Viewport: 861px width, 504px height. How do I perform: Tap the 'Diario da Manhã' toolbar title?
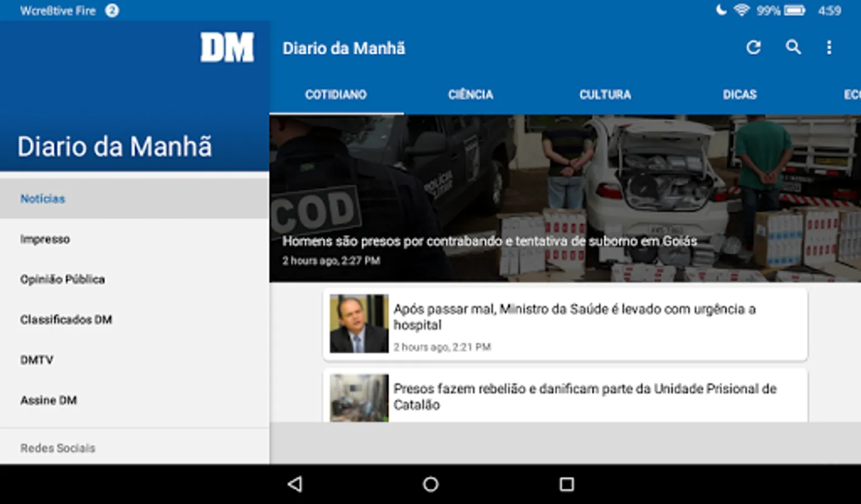[x=344, y=48]
